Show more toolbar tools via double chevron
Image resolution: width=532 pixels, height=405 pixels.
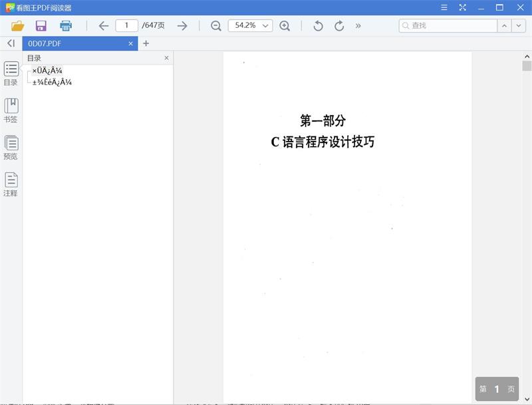click(358, 26)
